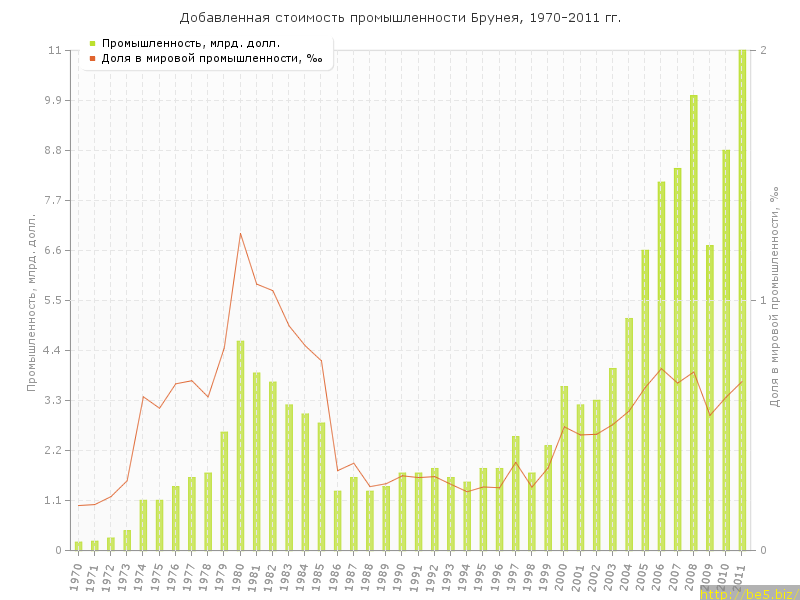Select the 2008 bar near 9.9

pyautogui.click(x=693, y=322)
